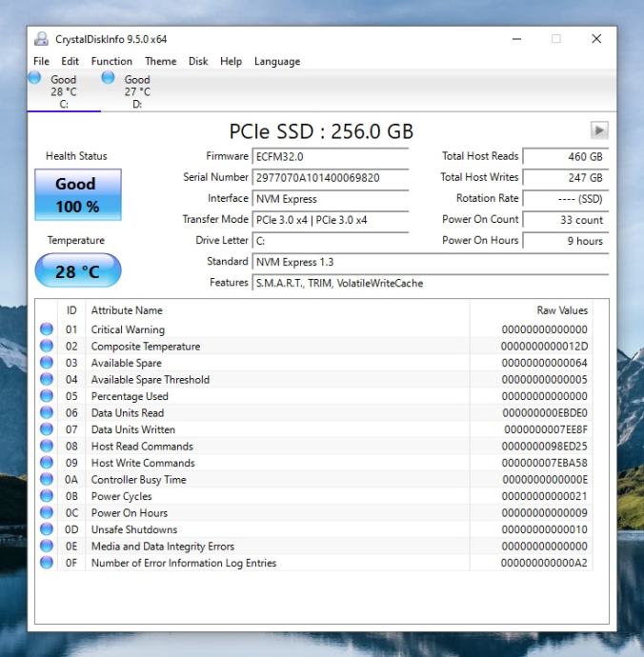644x657 pixels.
Task: Click the status orb beside Percentage Used
Action: pyautogui.click(x=47, y=396)
